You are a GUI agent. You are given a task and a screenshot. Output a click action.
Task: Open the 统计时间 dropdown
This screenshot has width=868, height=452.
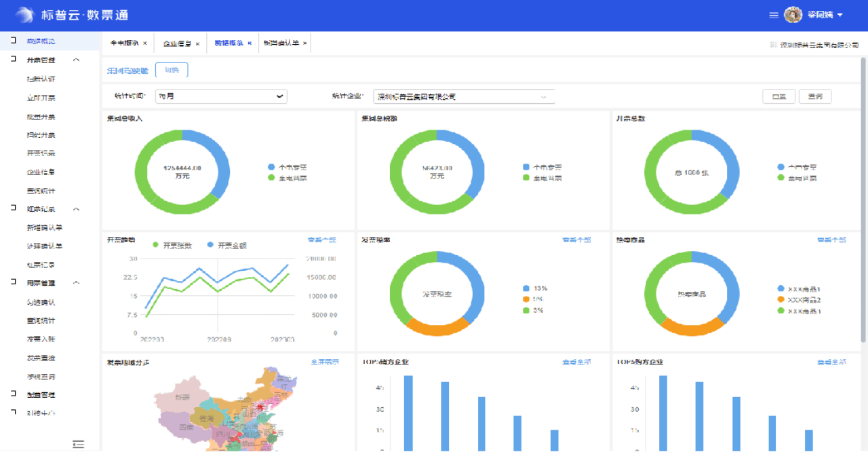pyautogui.click(x=221, y=96)
